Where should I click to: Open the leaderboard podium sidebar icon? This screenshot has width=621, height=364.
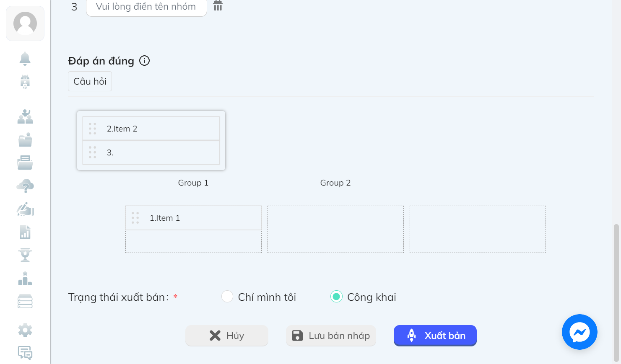click(x=25, y=279)
